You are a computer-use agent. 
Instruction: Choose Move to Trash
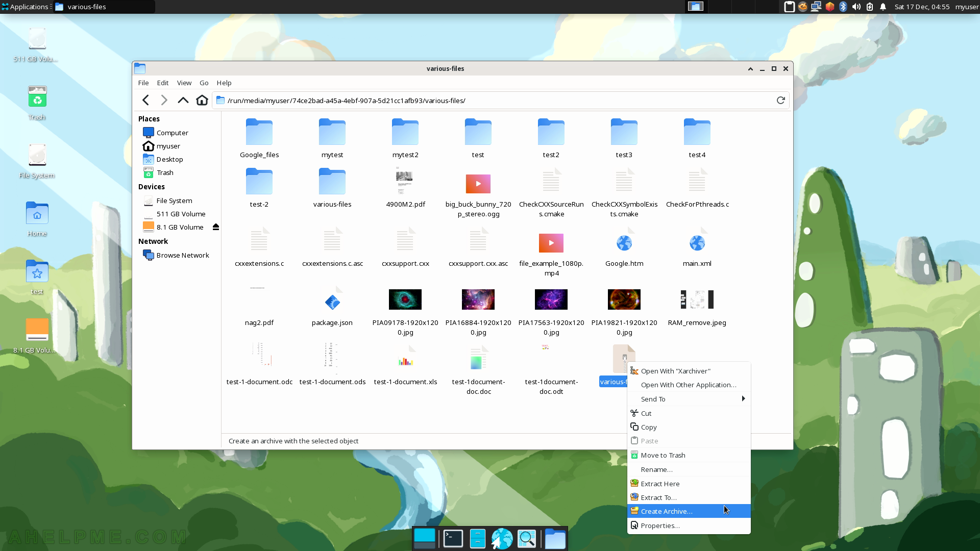click(x=689, y=455)
